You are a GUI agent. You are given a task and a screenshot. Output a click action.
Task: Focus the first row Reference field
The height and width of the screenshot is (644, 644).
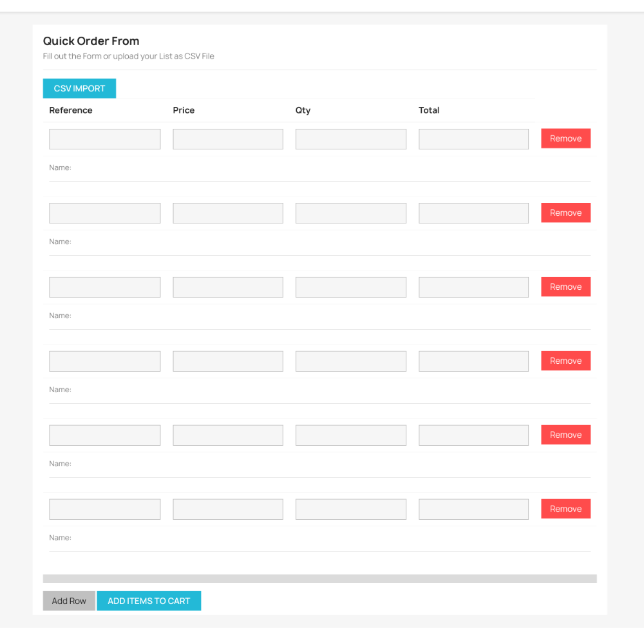pyautogui.click(x=105, y=139)
